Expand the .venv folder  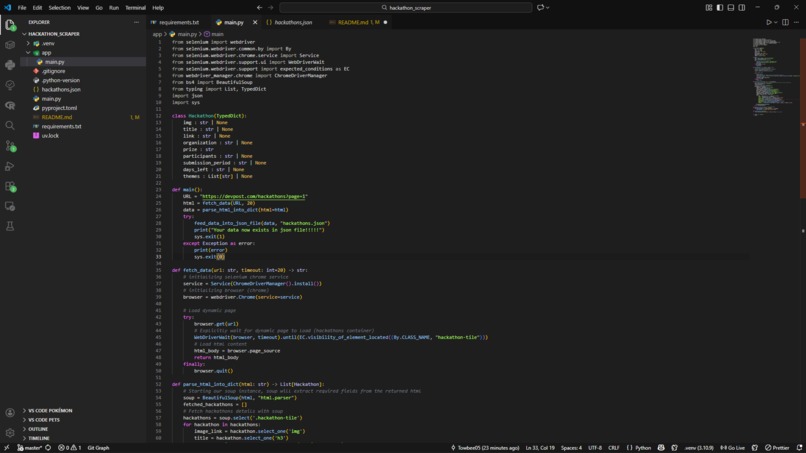point(28,43)
